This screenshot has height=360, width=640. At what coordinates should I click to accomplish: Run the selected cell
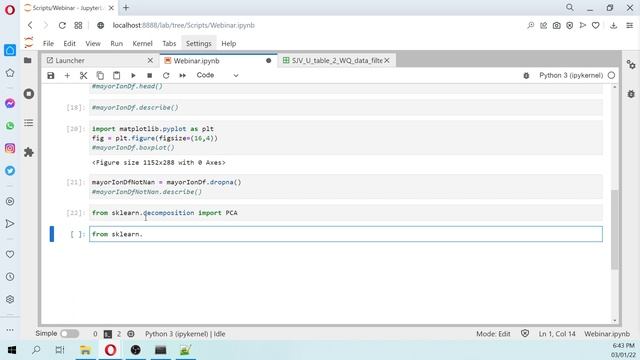(133, 76)
